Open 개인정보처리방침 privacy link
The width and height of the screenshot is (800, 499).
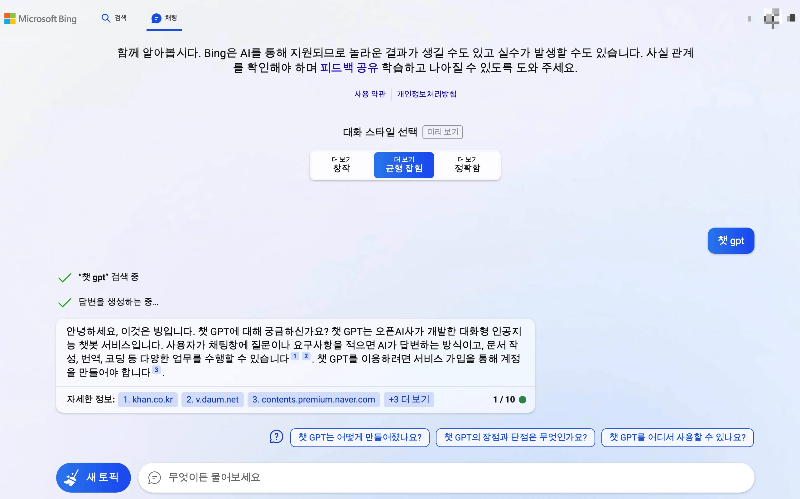[427, 94]
